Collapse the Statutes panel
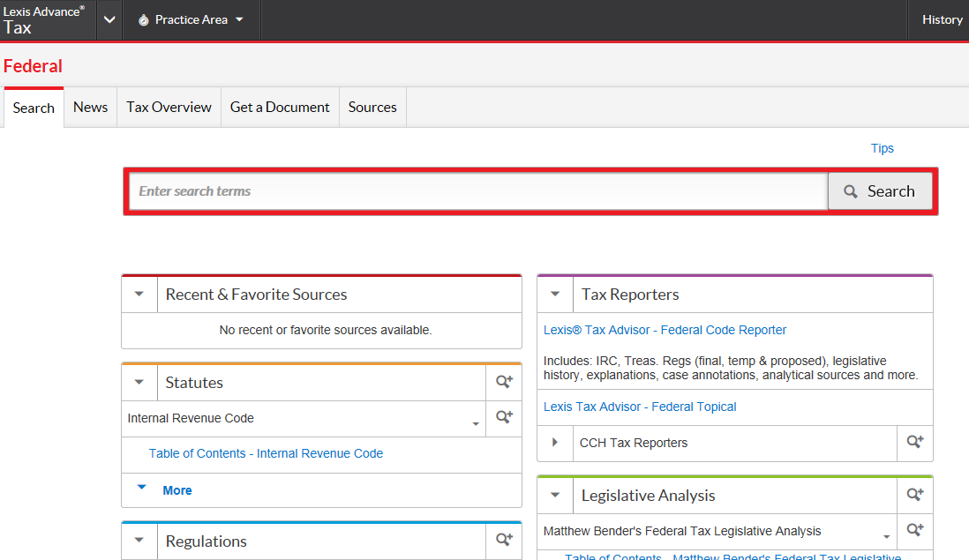Image resolution: width=969 pixels, height=560 pixels. [x=139, y=383]
